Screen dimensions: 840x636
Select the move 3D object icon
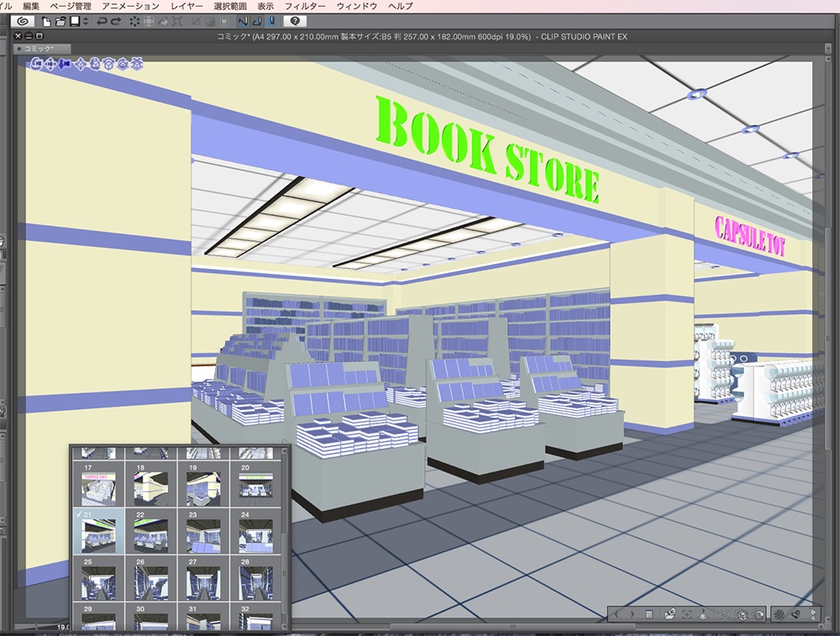click(x=80, y=63)
